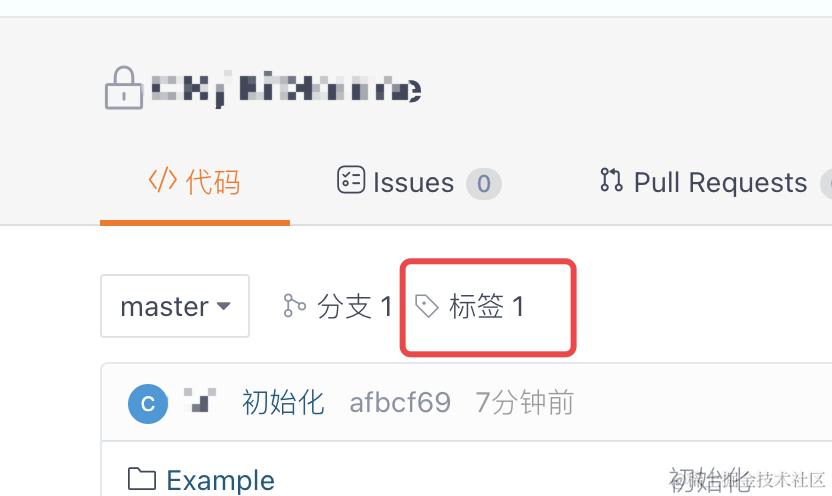Click the Example folder icon

coord(142,478)
